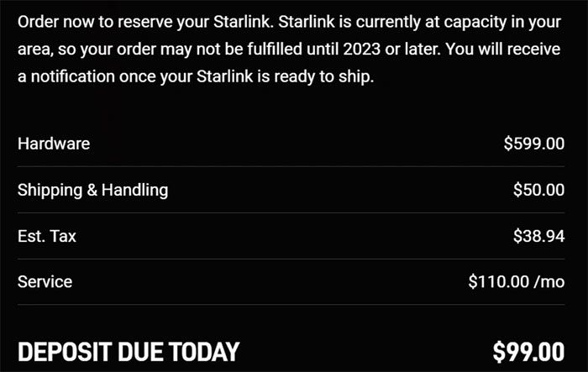588x372 pixels.
Task: Click the /mo suffix after the service price
Action: (549, 281)
